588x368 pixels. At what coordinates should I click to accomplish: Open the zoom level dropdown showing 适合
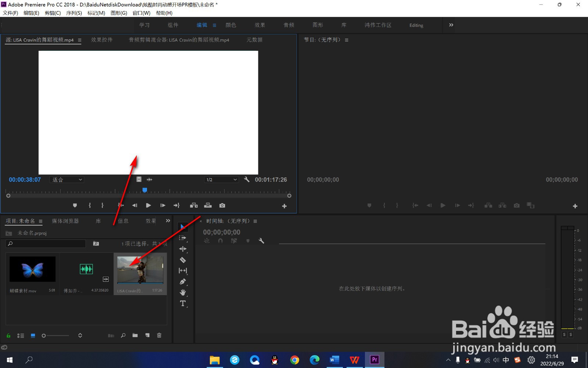coord(67,180)
